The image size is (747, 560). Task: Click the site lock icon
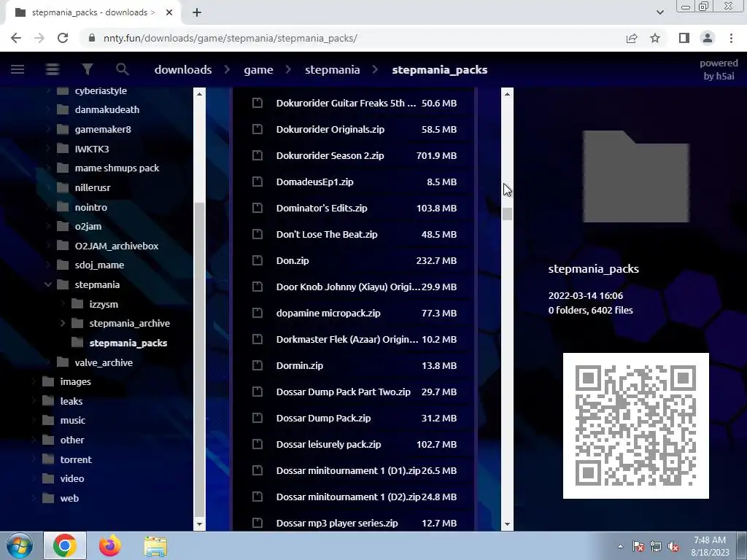point(92,38)
